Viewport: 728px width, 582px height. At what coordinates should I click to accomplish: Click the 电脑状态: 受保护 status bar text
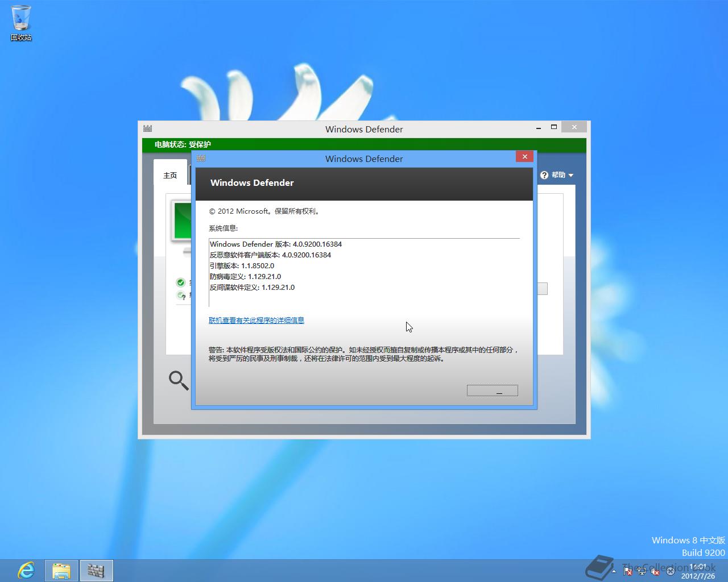point(183,144)
